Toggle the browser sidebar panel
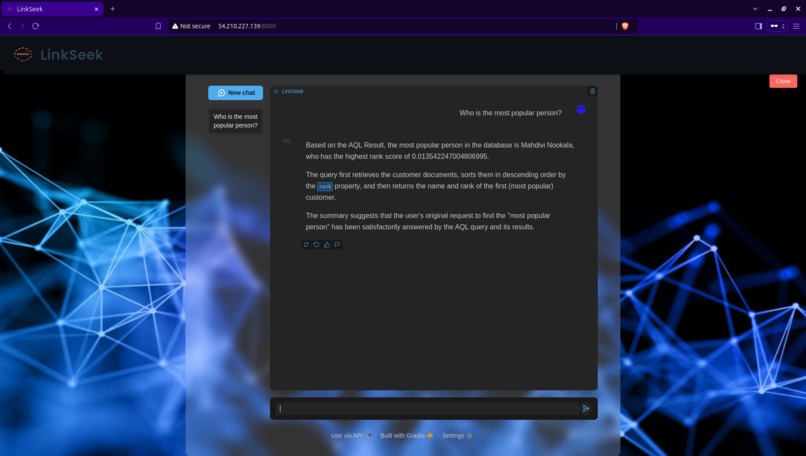 758,26
